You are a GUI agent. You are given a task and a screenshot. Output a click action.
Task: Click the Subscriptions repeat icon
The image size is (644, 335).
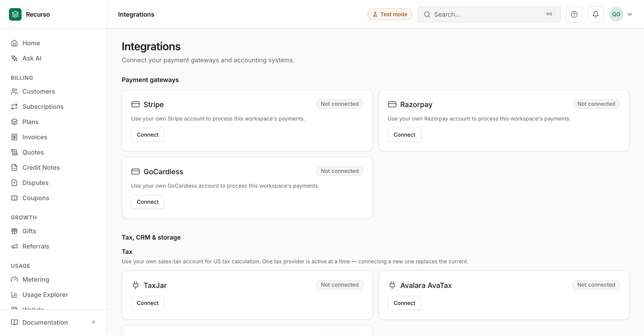[x=14, y=106]
